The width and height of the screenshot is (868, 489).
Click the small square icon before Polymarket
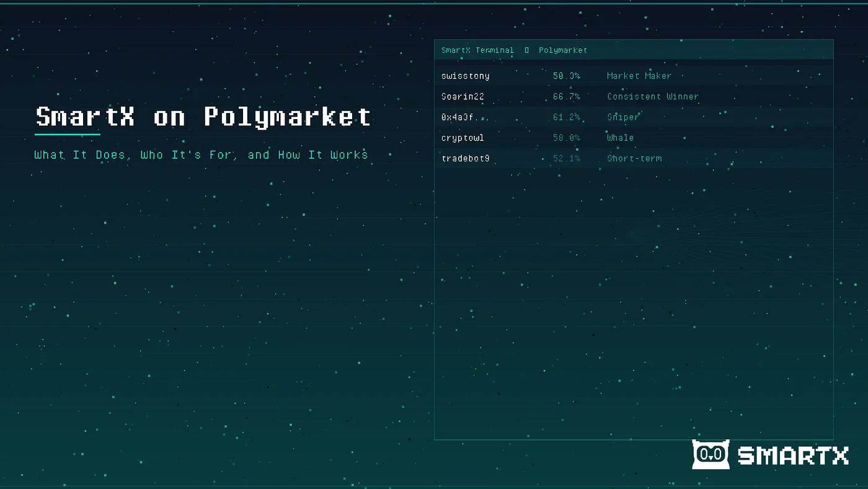click(526, 50)
